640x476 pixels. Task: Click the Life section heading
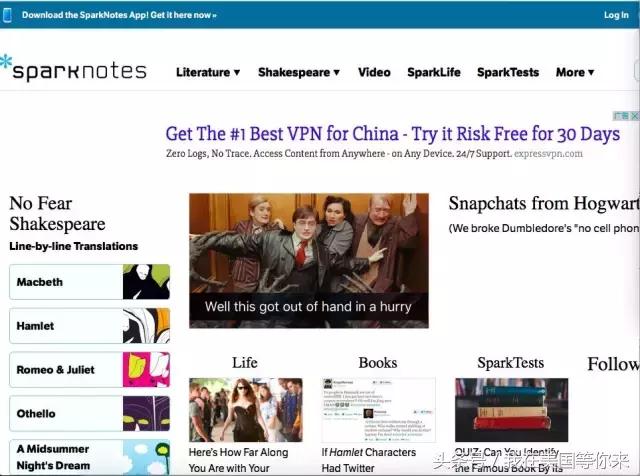[x=245, y=363]
